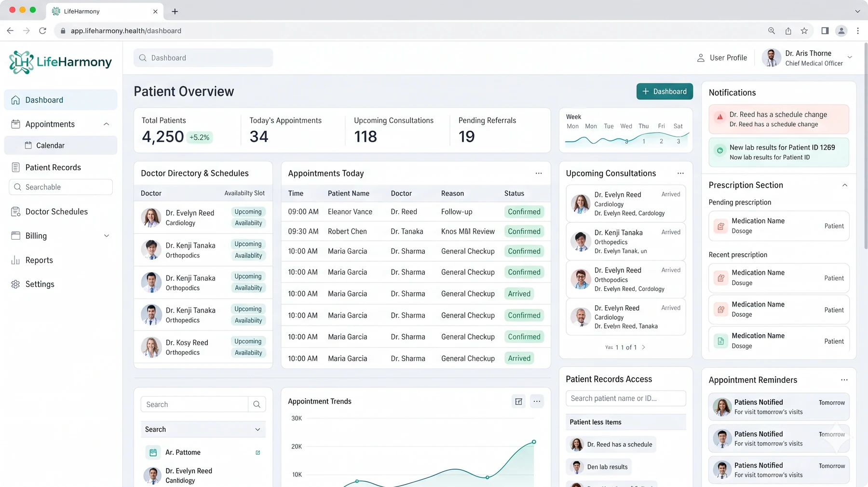Viewport: 868px width, 487px height.
Task: Click the +5.2% patients growth badge
Action: coord(199,137)
